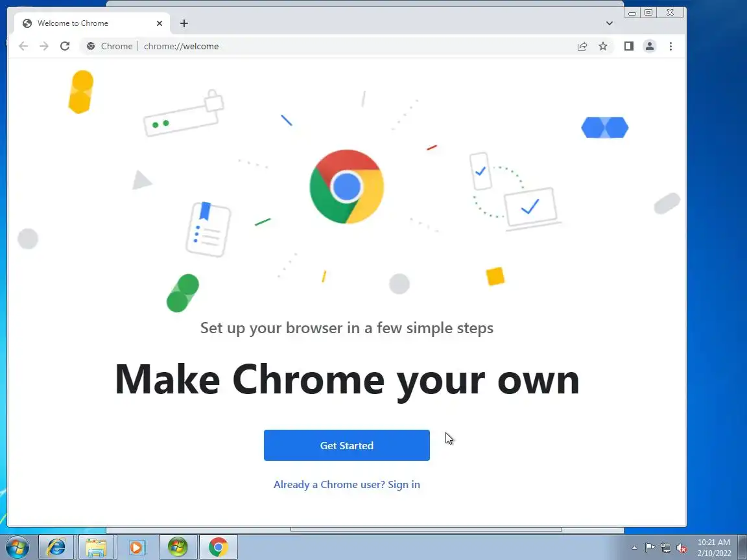This screenshot has height=560, width=747.
Task: Open the Windows Start menu
Action: point(18,547)
